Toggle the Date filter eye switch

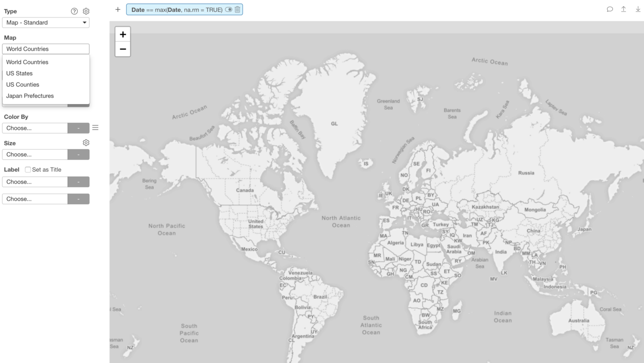(229, 10)
